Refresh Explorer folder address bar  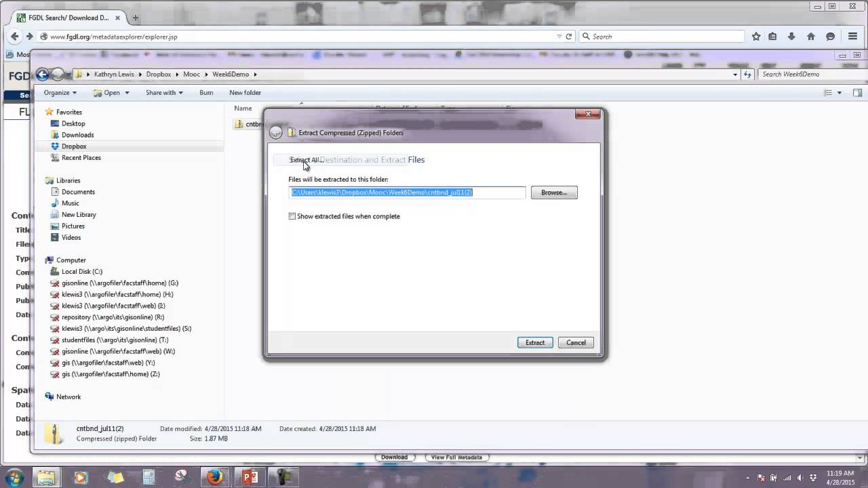[747, 75]
